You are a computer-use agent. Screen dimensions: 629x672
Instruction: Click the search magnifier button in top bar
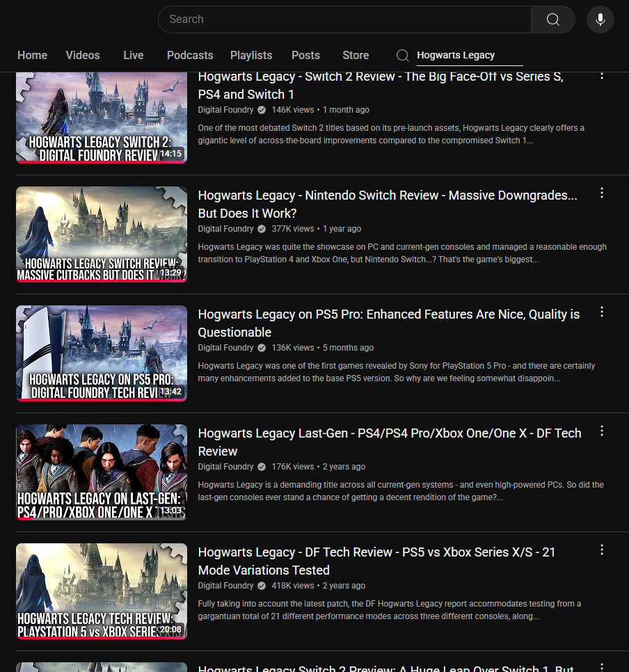(552, 19)
